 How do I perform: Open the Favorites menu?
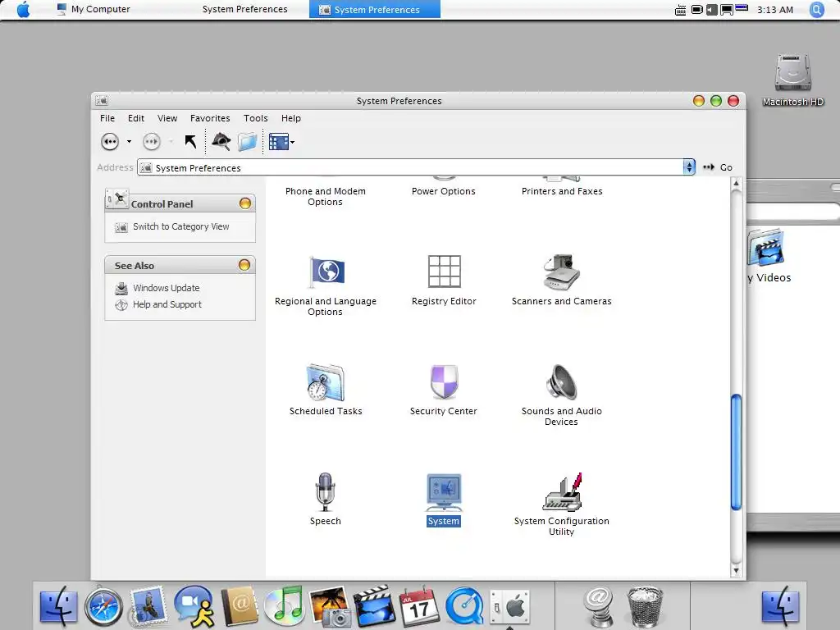coord(210,118)
